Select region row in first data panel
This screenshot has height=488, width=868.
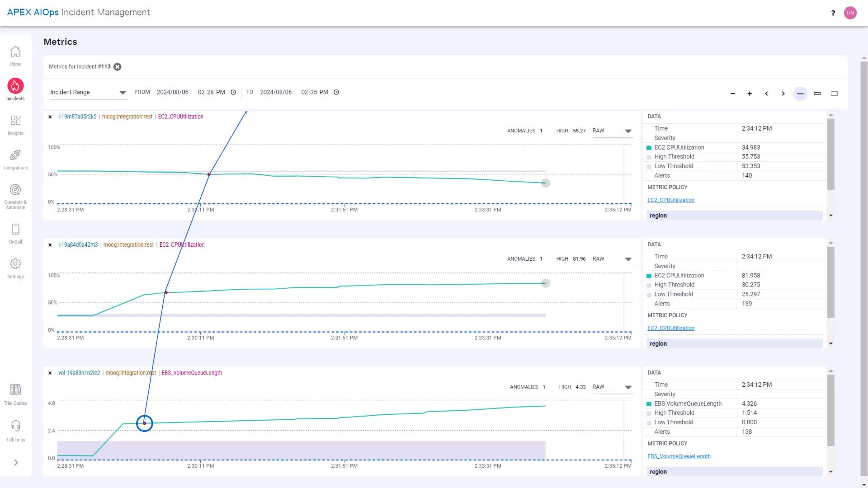point(734,216)
